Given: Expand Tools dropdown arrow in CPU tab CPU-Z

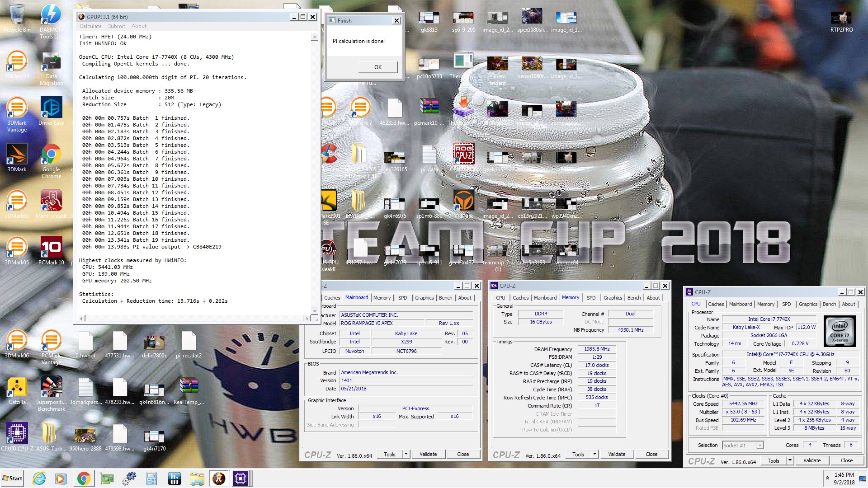Looking at the screenshot, I should point(790,460).
